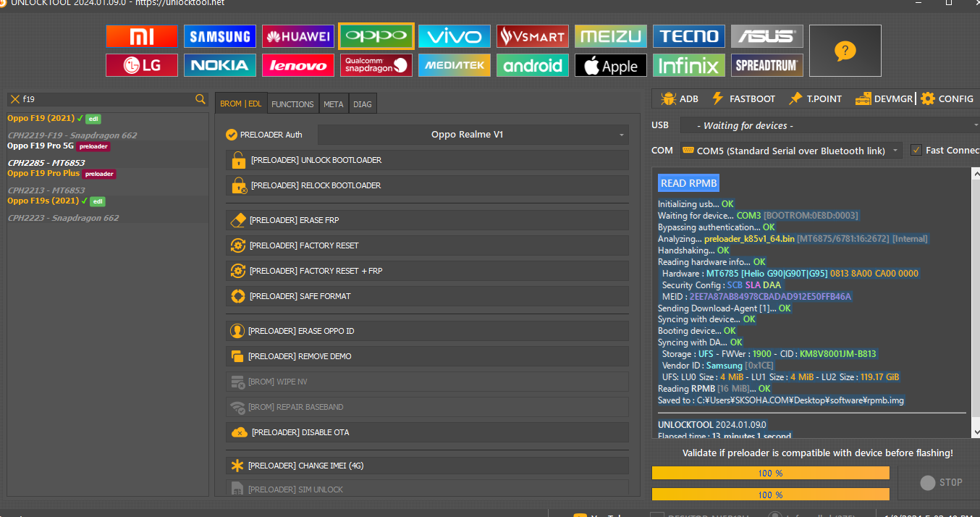Select Oppo F19 Pro 5G in device list
Viewport: 980px width, 517px height.
pyautogui.click(x=41, y=146)
